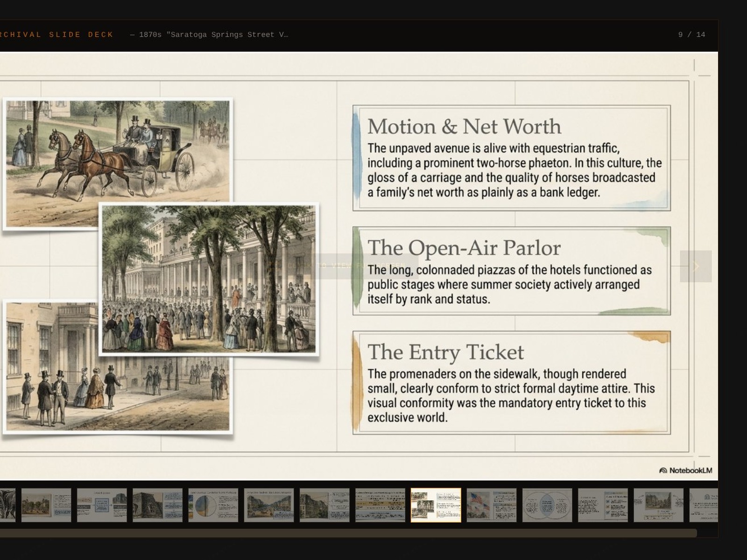Open thumbnail with yellow table rows
Screen dimensions: 747x560
[x=381, y=505]
